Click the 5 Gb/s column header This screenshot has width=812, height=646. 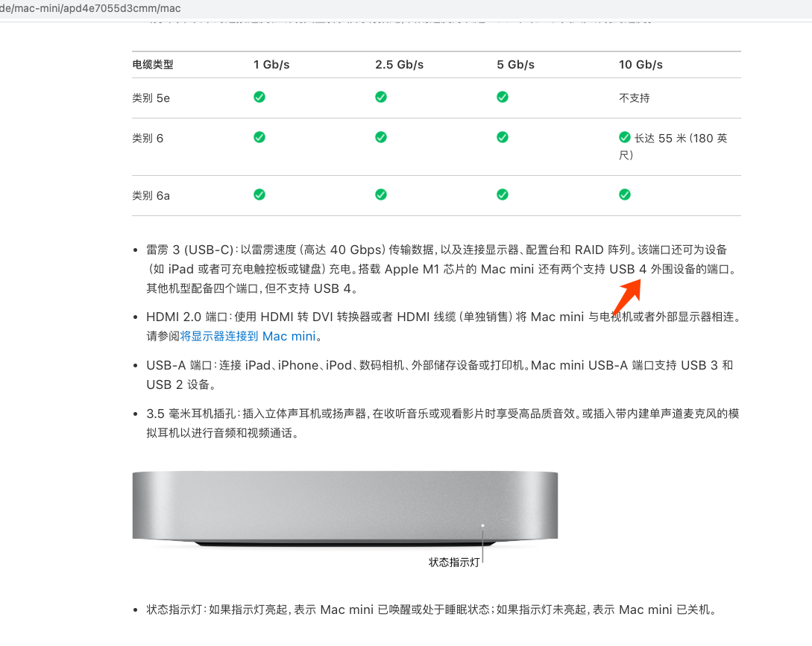[x=516, y=65]
